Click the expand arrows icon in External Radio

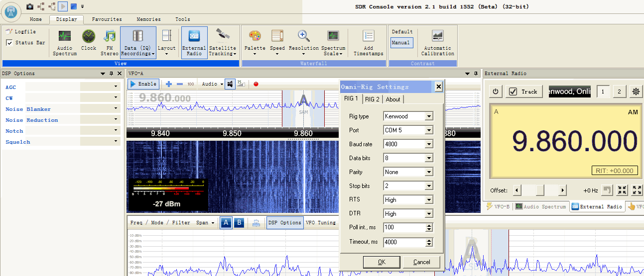click(637, 190)
